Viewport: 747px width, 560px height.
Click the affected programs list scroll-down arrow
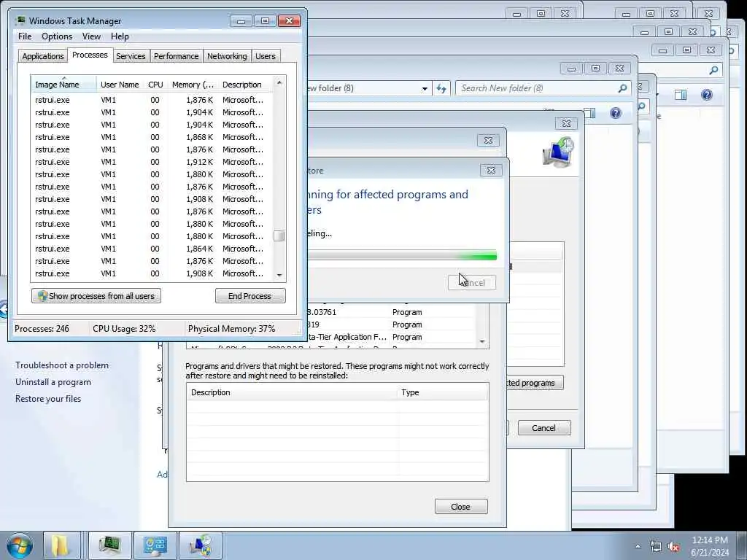point(482,341)
